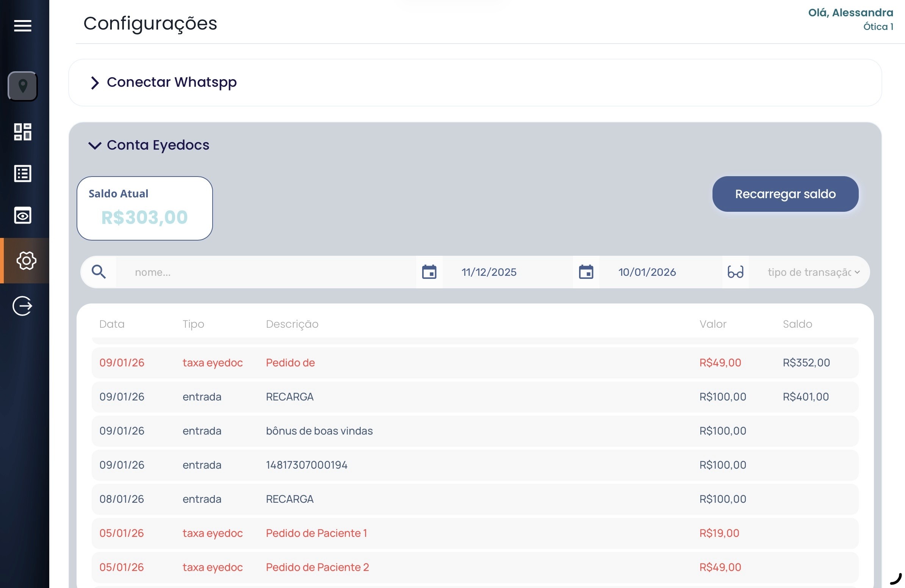The width and height of the screenshot is (905, 588).
Task: Select the Pedido de Paciente 1 row
Action: coord(474,533)
